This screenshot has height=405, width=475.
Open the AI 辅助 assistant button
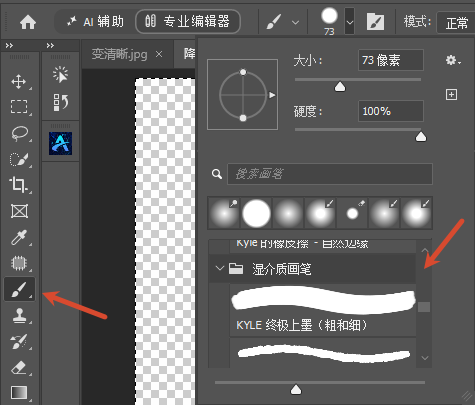(x=96, y=22)
